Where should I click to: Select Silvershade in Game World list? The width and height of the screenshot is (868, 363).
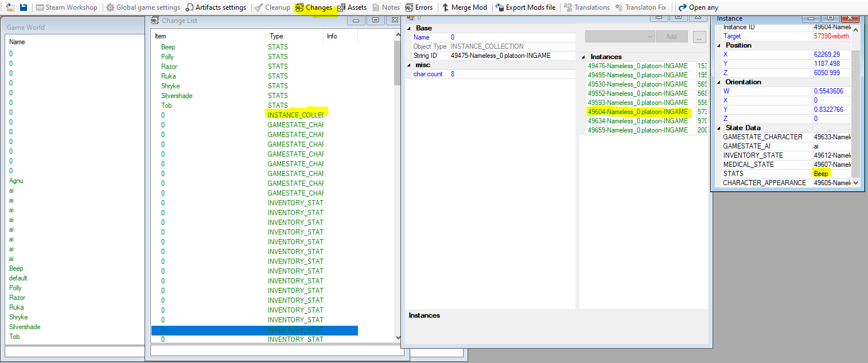(25, 327)
